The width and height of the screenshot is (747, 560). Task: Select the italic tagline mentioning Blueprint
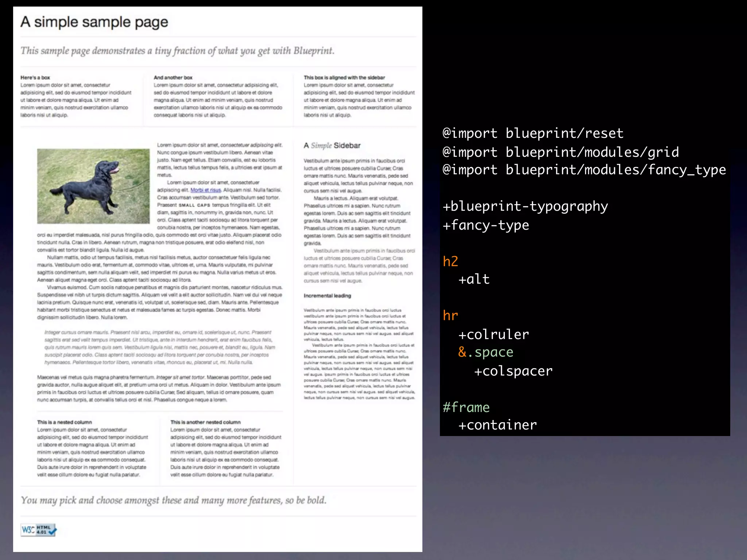tap(177, 51)
